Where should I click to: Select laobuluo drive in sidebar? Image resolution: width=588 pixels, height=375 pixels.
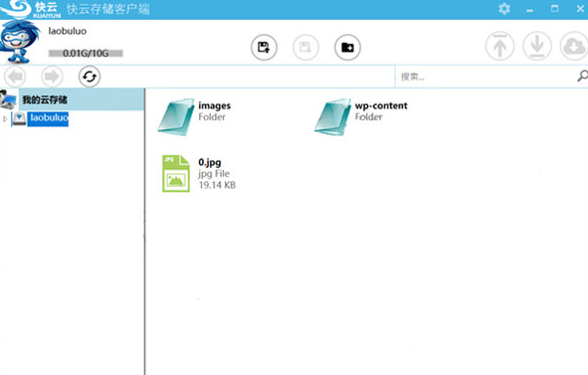click(x=49, y=118)
